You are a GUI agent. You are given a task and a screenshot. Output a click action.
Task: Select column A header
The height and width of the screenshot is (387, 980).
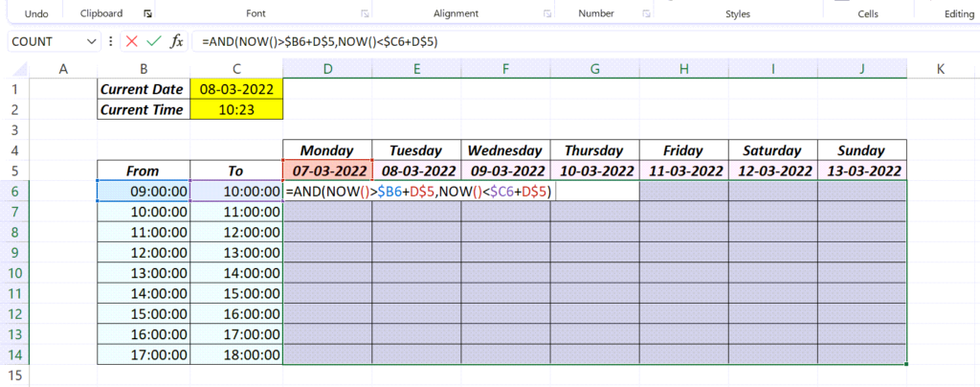coord(63,69)
